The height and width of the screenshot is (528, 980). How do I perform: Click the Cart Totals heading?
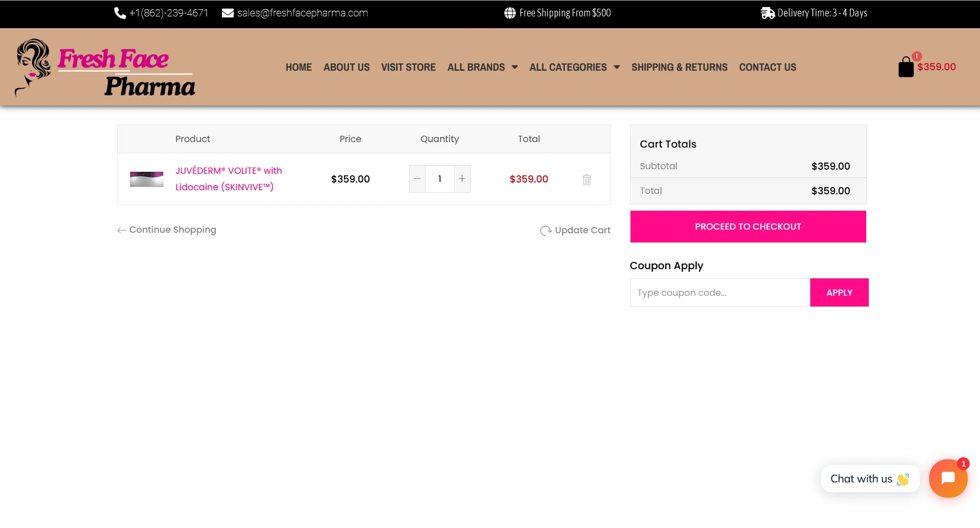(x=668, y=144)
